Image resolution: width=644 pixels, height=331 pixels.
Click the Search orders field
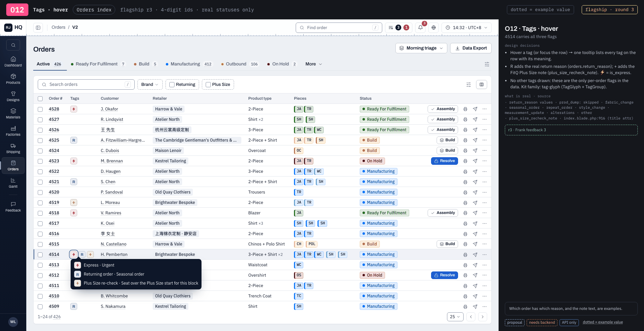86,84
